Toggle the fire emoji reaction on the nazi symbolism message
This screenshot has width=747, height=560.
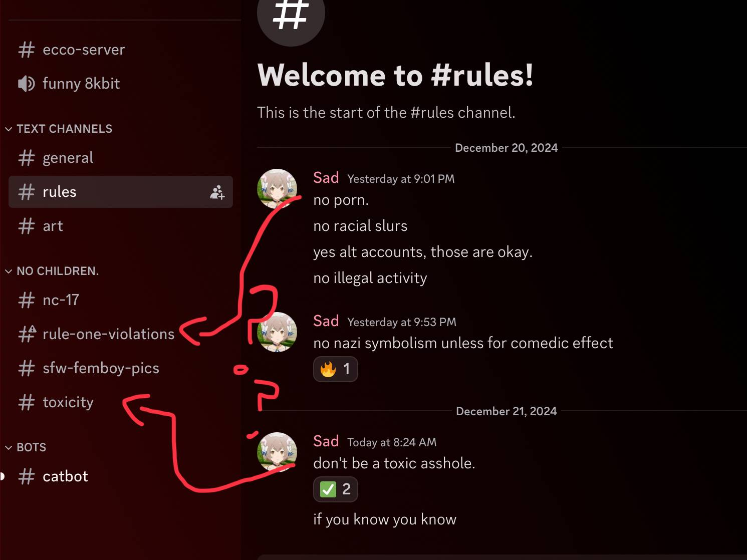click(x=336, y=369)
